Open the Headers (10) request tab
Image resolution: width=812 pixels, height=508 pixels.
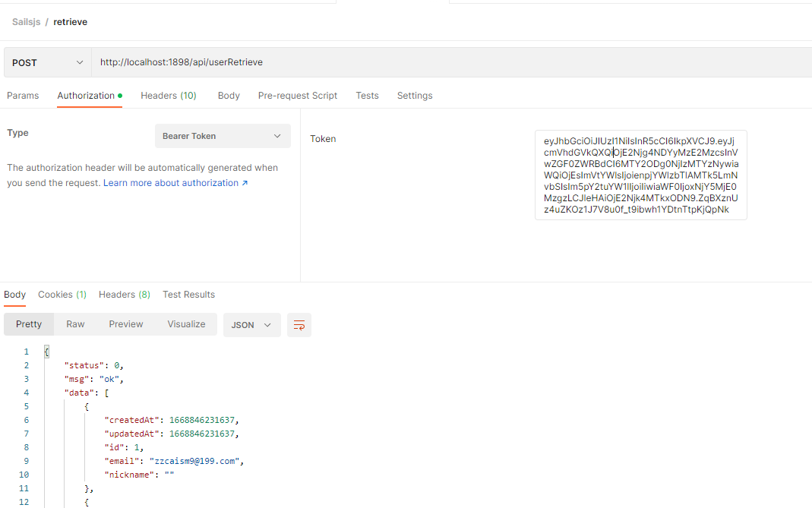tap(169, 96)
